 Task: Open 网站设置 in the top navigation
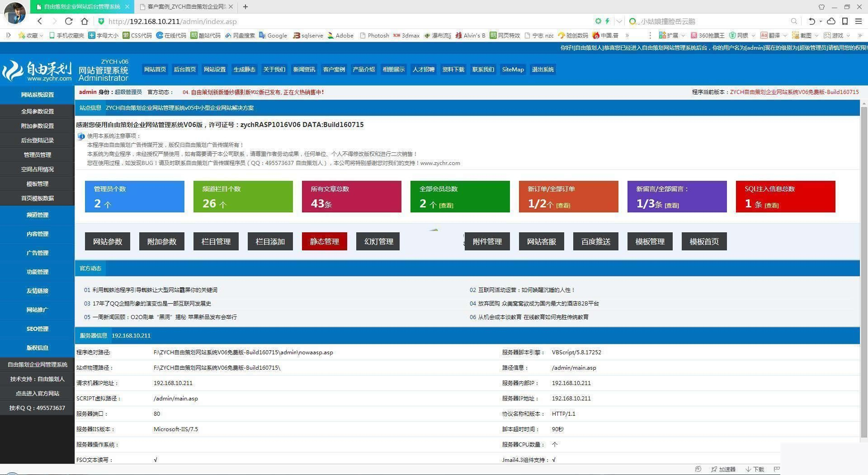point(214,69)
